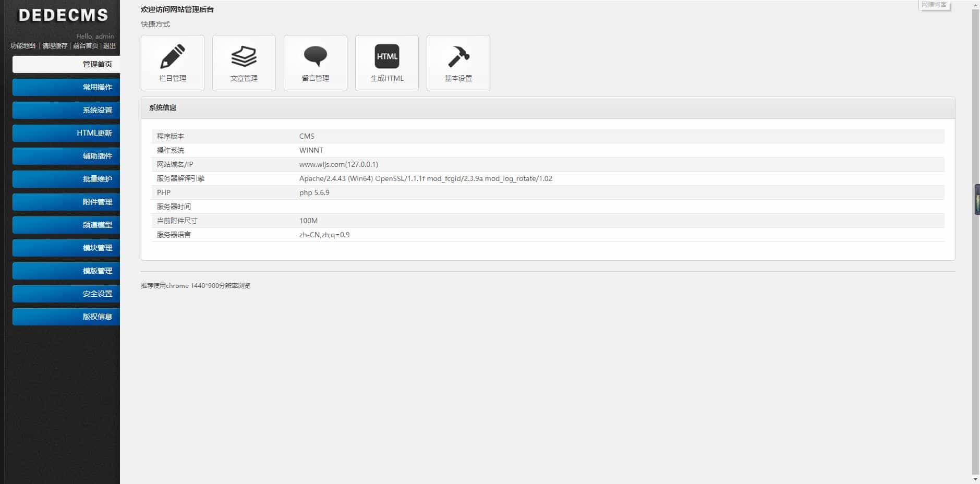
Task: Open the 版权信息 sidebar menu
Action: [66, 317]
